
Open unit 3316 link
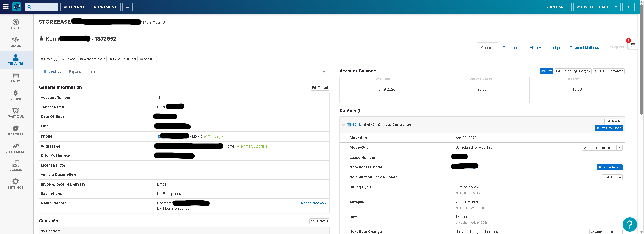(357, 125)
